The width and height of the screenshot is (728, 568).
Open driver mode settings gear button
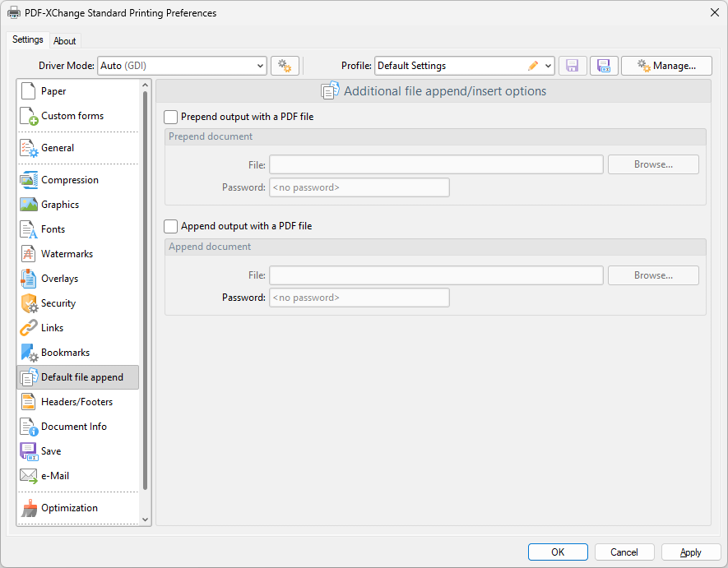coord(285,66)
